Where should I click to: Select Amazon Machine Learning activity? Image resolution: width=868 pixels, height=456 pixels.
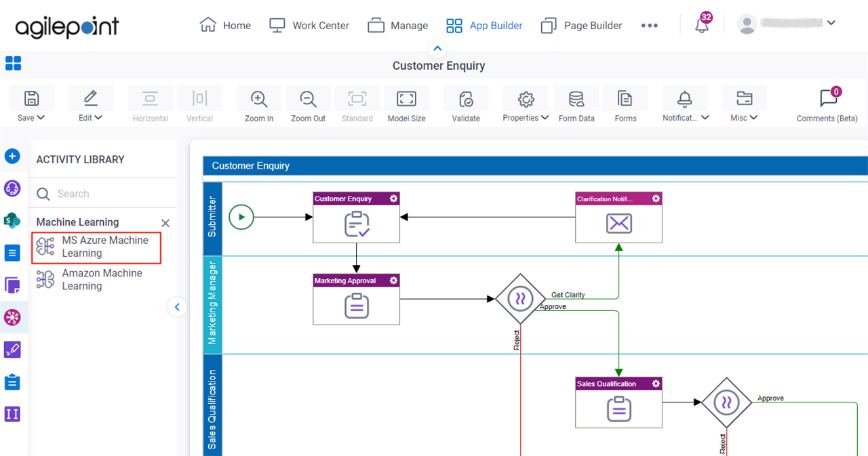96,280
